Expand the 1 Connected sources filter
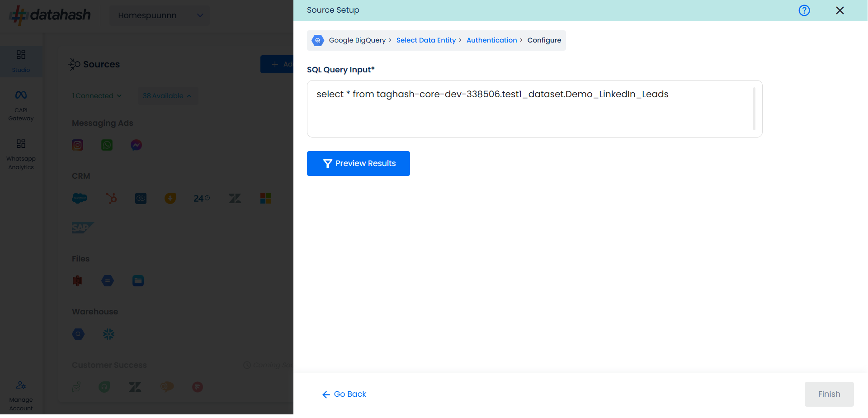 [x=97, y=96]
